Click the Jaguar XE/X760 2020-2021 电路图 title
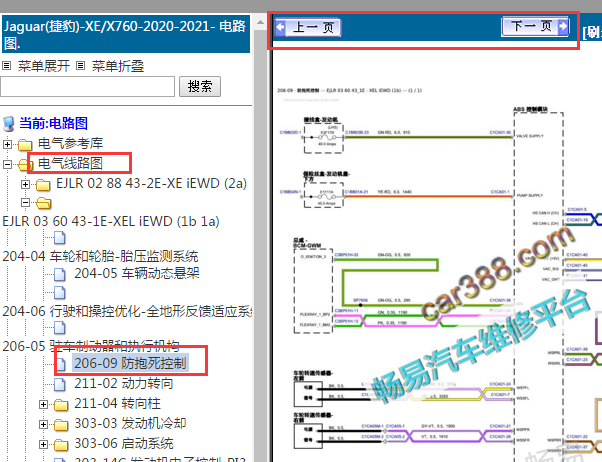602x462 pixels. [125, 34]
